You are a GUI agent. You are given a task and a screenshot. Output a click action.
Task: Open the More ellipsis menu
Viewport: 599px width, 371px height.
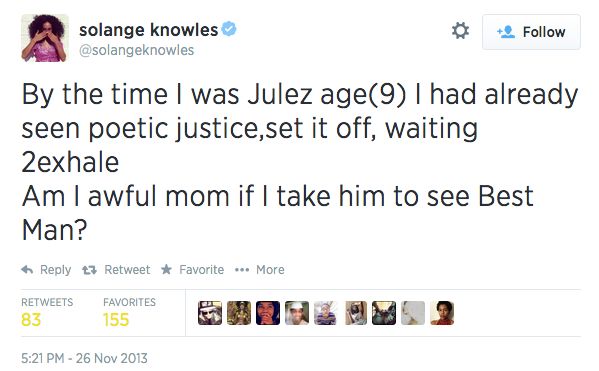click(242, 270)
